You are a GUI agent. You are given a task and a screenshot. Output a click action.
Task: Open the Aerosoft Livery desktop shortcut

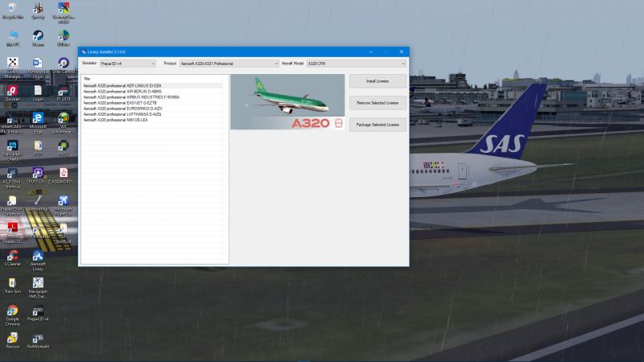click(x=38, y=261)
